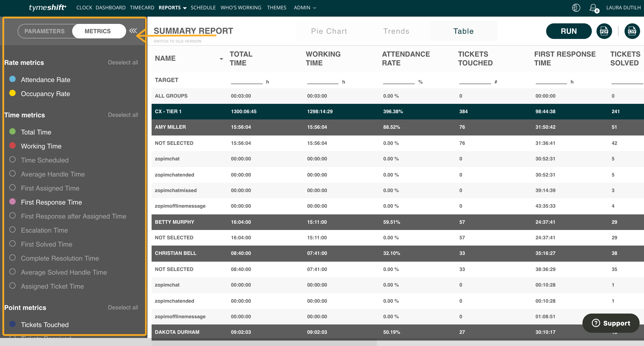The height and width of the screenshot is (346, 644).
Task: Open the globe language icon
Action: pyautogui.click(x=576, y=8)
